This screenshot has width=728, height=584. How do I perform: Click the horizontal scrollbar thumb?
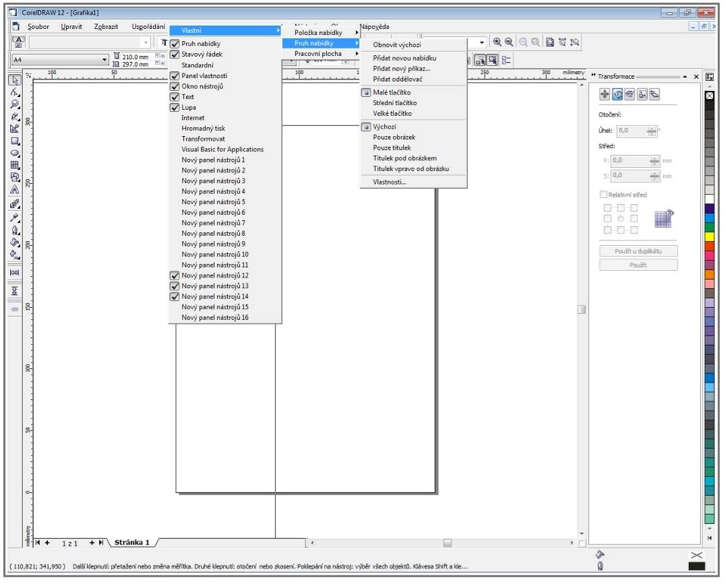point(447,543)
